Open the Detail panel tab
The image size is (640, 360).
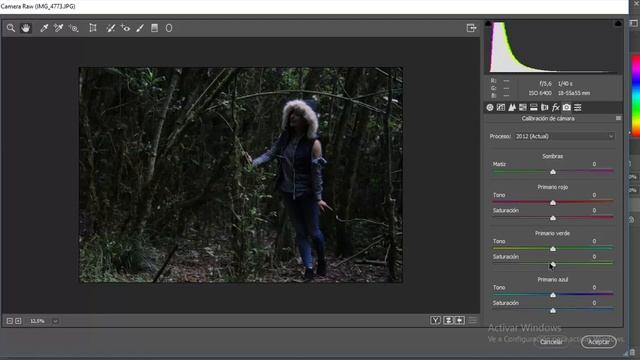(x=512, y=107)
